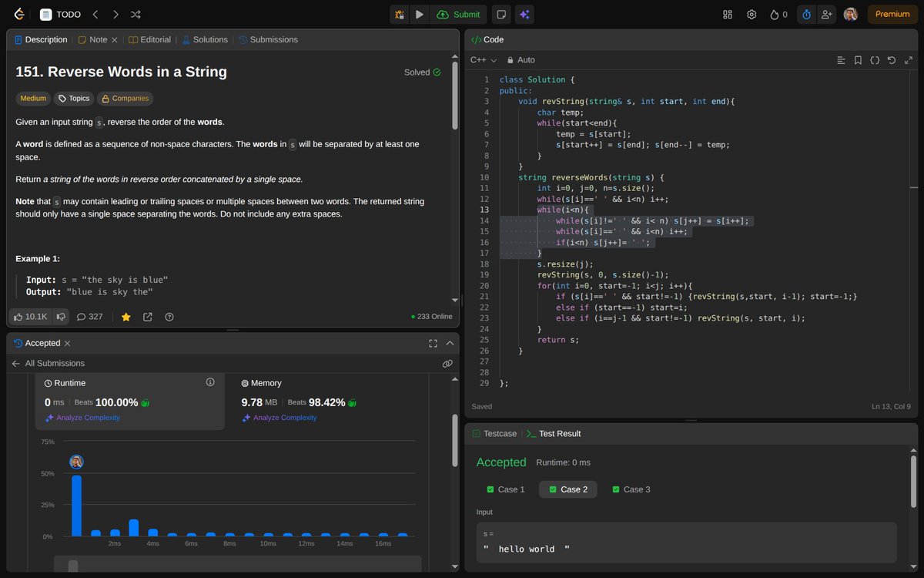Click the invite user icon
924x578 pixels.
[x=827, y=14]
